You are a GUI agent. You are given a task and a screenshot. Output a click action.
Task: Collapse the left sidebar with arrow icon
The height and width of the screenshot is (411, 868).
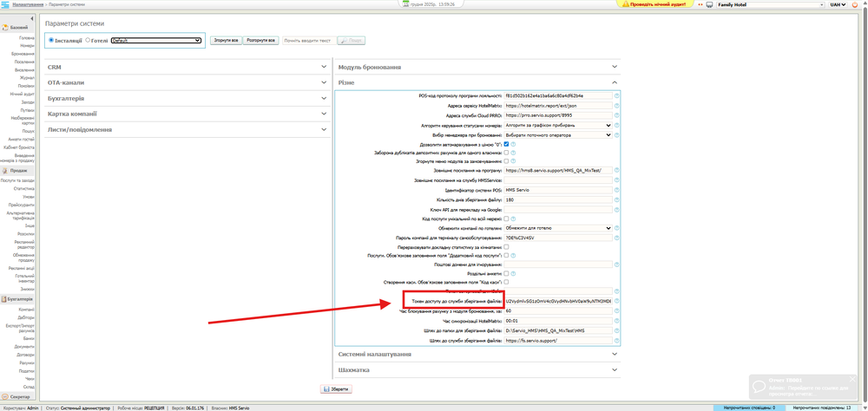[x=32, y=18]
